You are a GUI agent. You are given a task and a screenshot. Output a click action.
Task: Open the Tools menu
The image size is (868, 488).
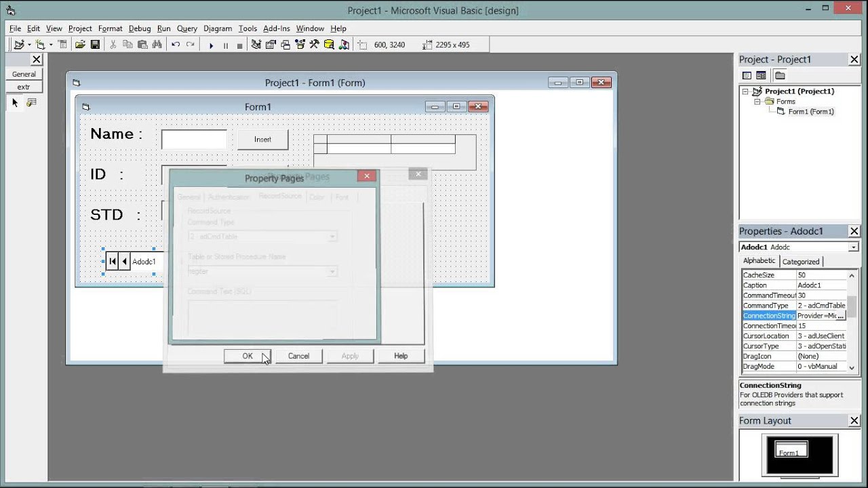248,28
